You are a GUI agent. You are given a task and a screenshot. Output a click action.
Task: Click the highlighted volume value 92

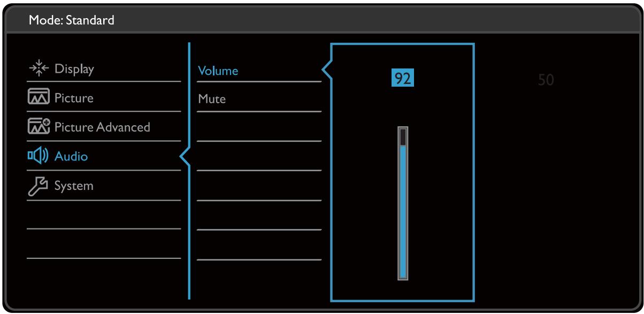tap(403, 79)
